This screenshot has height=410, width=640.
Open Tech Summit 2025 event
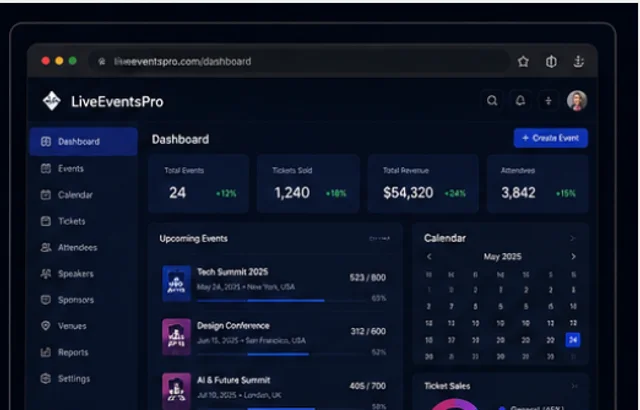click(233, 272)
